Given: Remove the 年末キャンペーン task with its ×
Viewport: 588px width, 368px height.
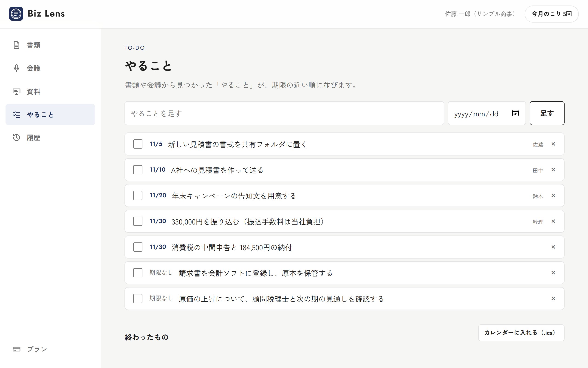Looking at the screenshot, I should click(553, 196).
